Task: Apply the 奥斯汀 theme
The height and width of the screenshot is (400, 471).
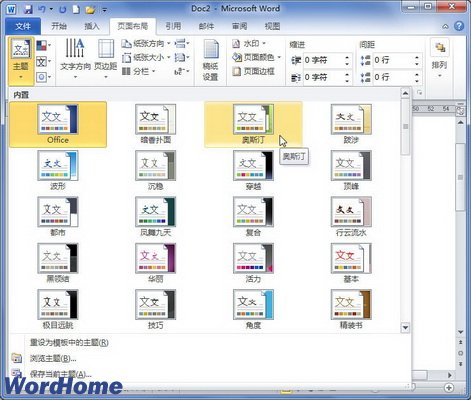Action: 253,124
